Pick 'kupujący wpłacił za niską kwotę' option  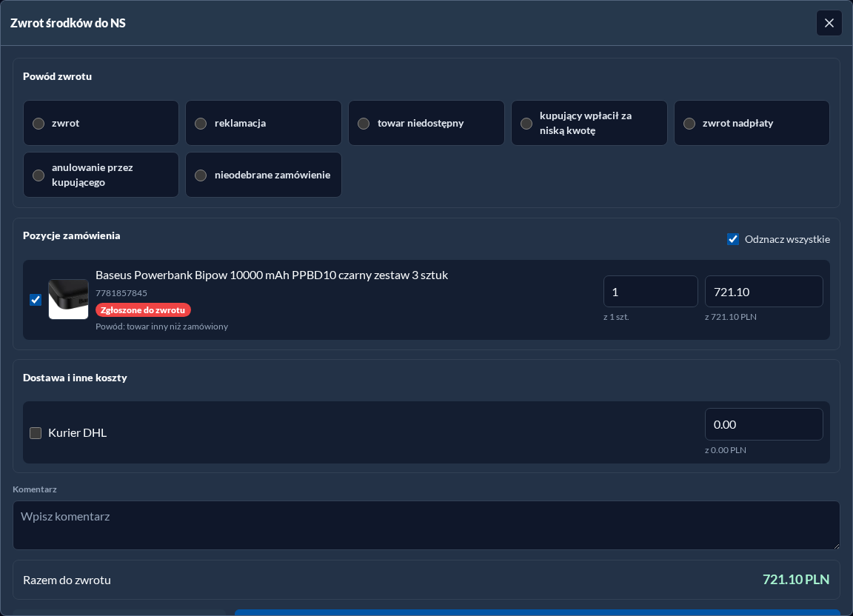point(589,123)
